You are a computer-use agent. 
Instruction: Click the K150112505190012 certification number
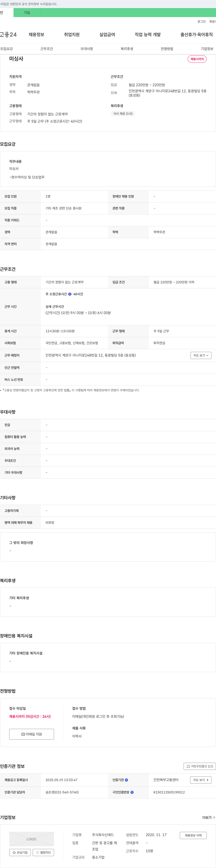169,792
